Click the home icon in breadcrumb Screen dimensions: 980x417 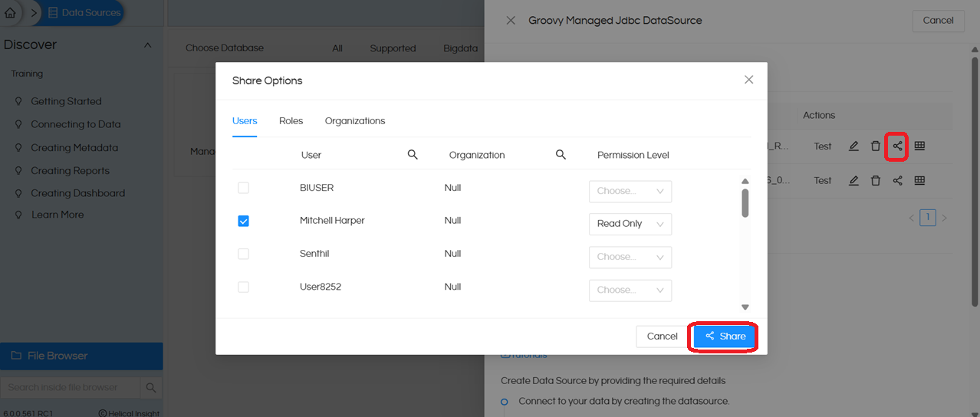[10, 13]
